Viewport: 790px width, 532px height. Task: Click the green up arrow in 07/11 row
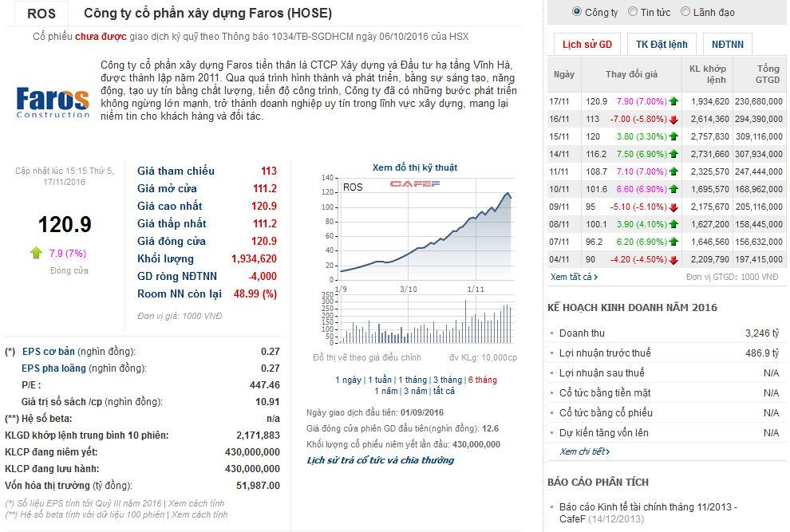coord(673,242)
